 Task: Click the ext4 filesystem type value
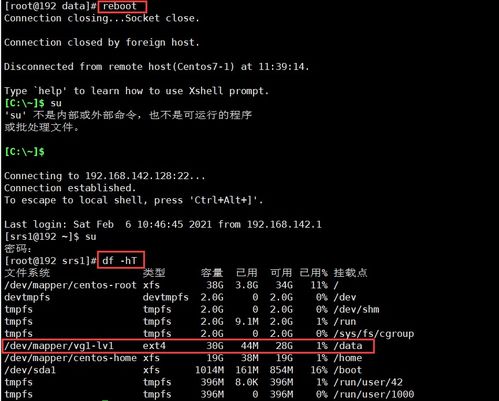154,346
